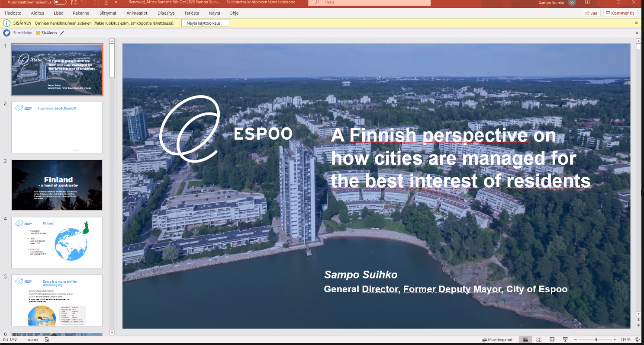
Task: Close the Sensitivity bar
Action: (x=637, y=33)
